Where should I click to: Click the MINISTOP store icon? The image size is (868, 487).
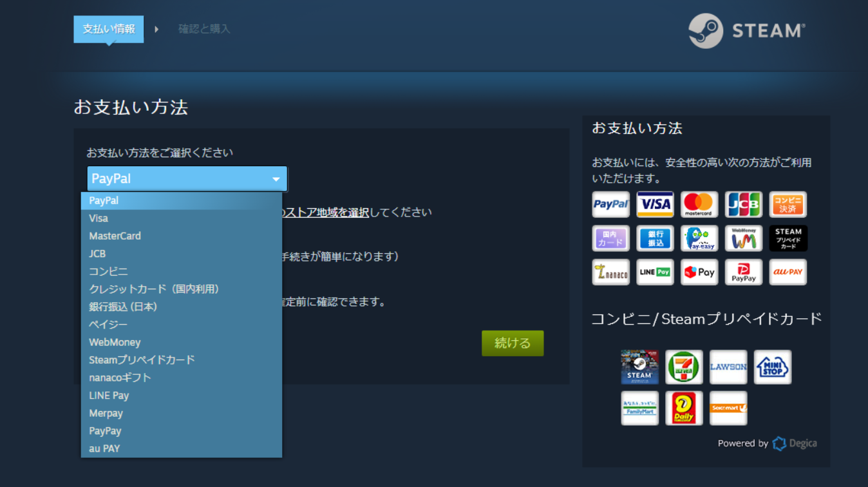[772, 367]
